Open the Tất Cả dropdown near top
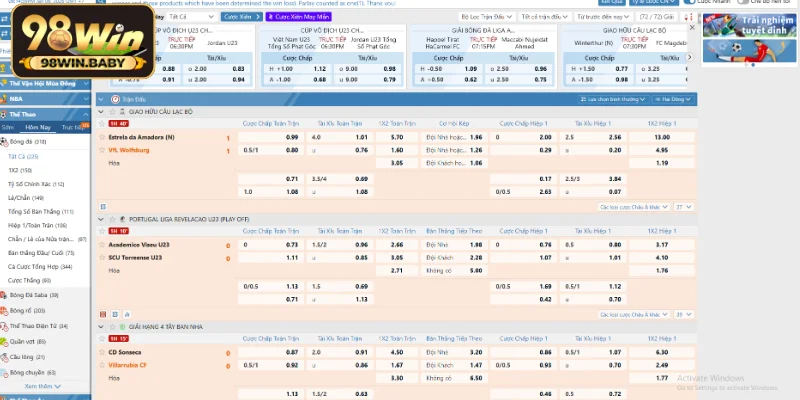Viewport: 800px width, 400px height. coord(192,17)
